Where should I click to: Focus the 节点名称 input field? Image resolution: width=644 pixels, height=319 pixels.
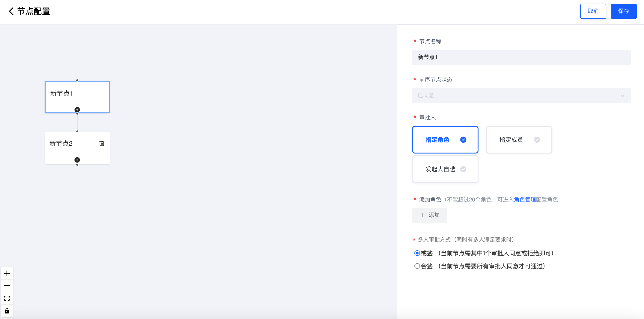click(521, 57)
